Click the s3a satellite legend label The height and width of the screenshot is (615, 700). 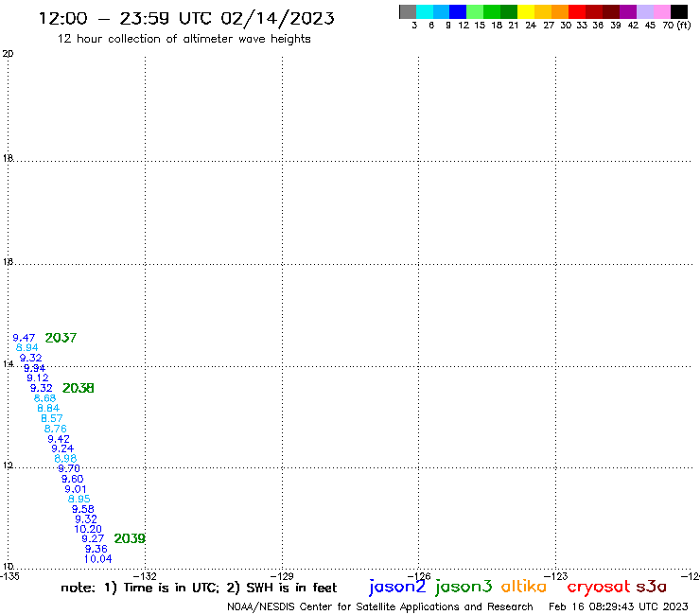tap(652, 587)
